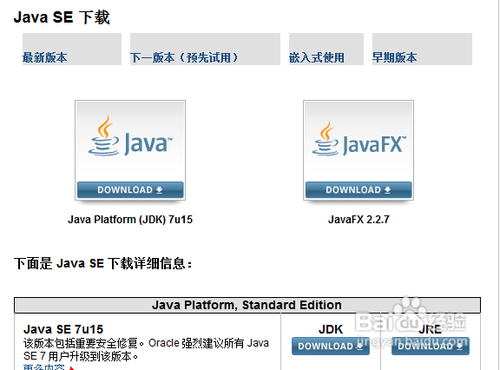
Task: Click the 'Java SE 7u15' entry title
Action: click(x=63, y=329)
